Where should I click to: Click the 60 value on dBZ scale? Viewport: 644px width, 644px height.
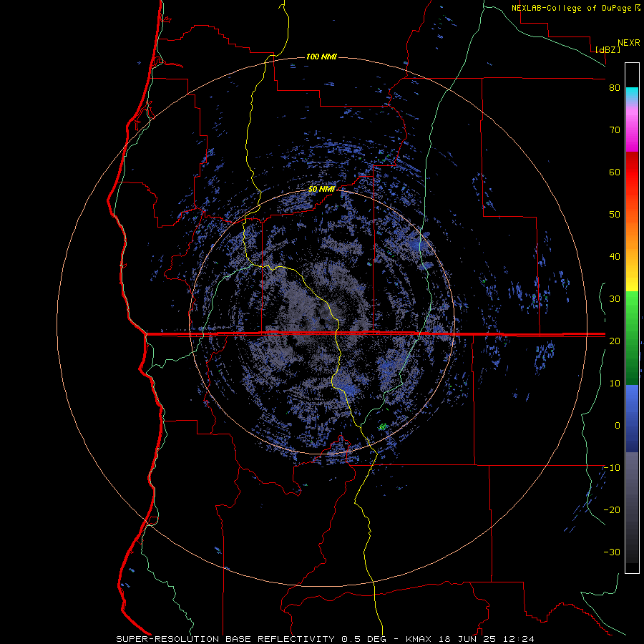pos(615,172)
